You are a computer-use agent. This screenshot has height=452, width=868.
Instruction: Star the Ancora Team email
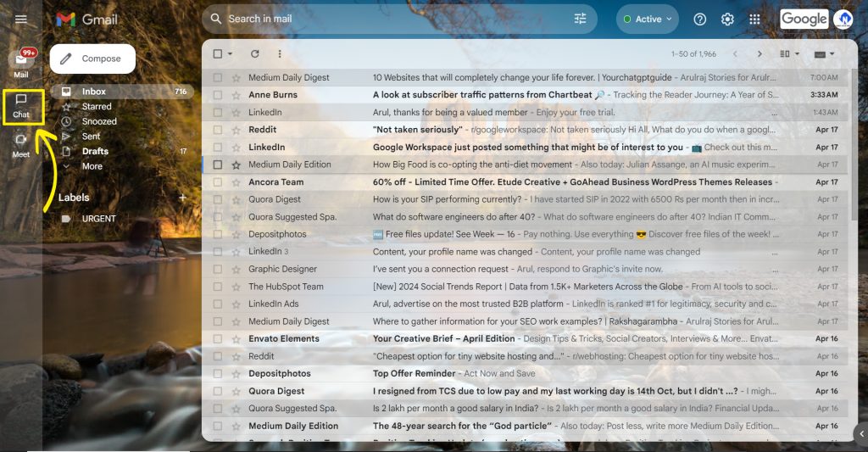pos(236,182)
